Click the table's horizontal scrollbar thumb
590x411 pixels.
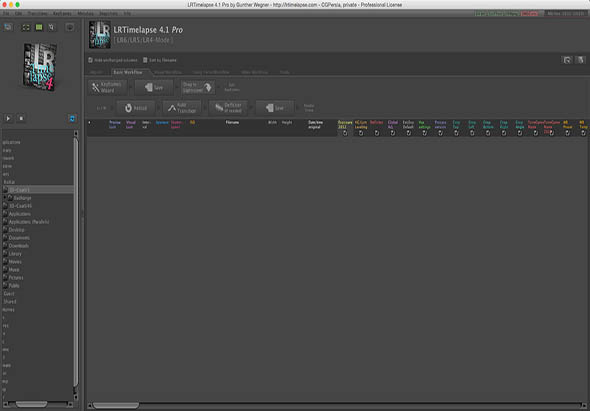[x=116, y=405]
